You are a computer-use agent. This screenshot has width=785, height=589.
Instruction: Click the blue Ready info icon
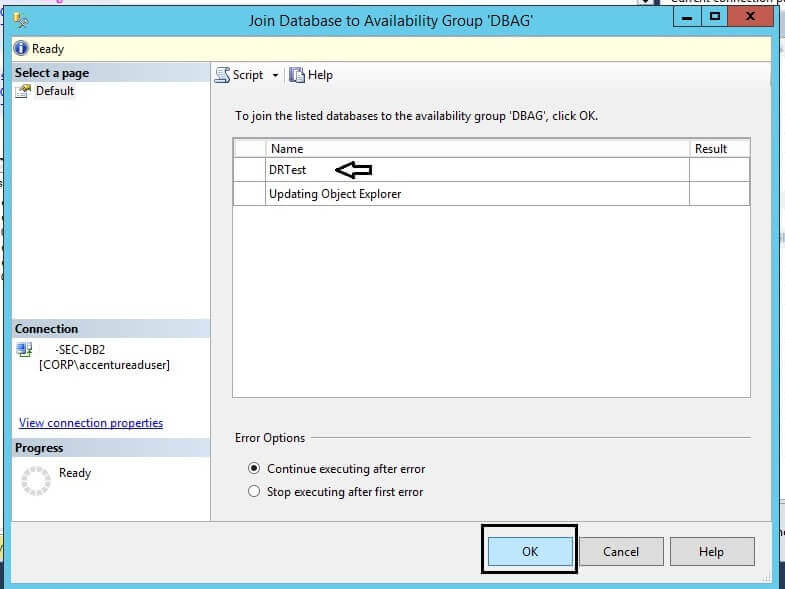tap(21, 48)
